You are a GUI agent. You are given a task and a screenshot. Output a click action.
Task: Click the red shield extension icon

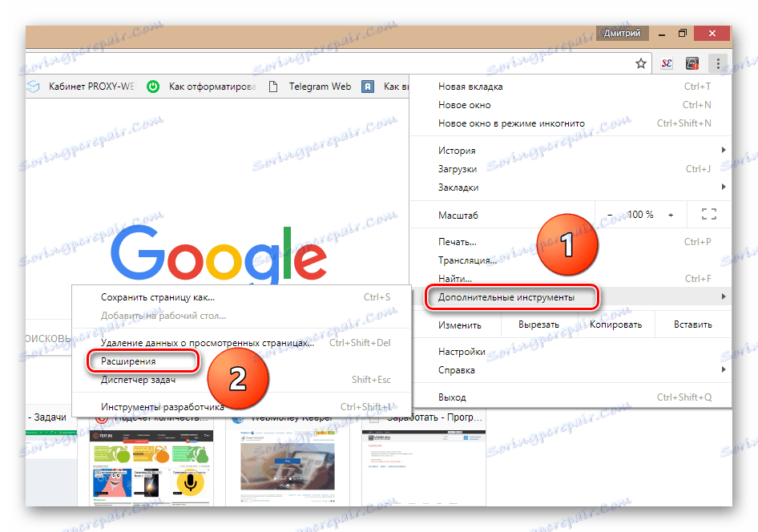692,63
